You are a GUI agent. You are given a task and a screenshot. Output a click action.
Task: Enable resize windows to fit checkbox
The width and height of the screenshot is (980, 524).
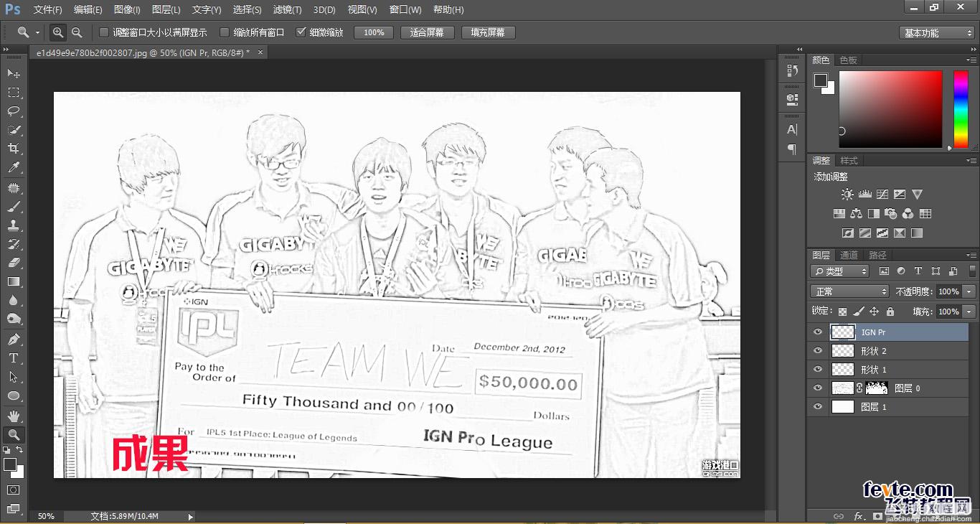(x=104, y=32)
